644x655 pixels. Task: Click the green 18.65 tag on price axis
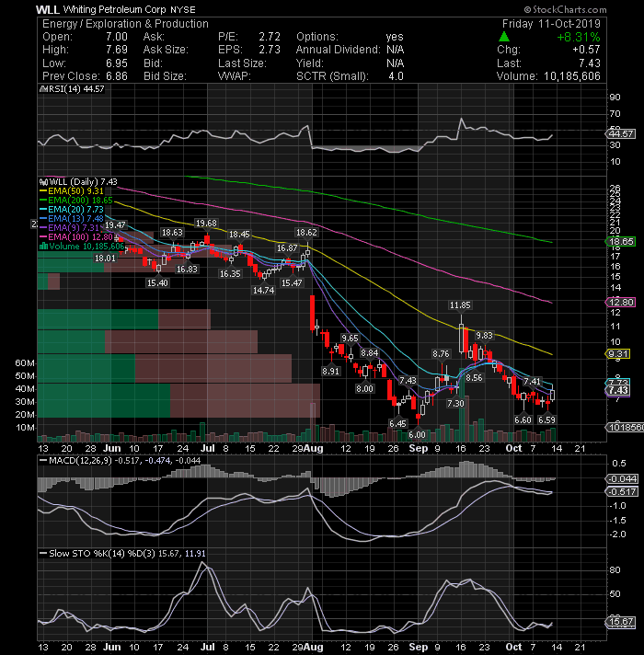coord(621,241)
